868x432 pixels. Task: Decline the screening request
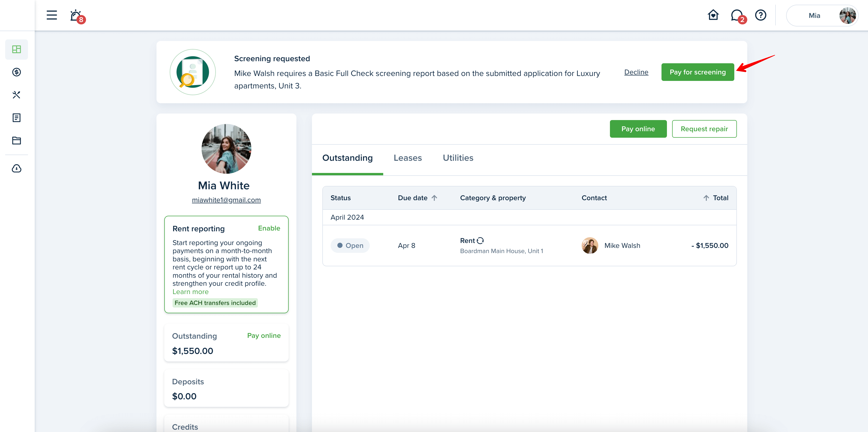pos(636,72)
